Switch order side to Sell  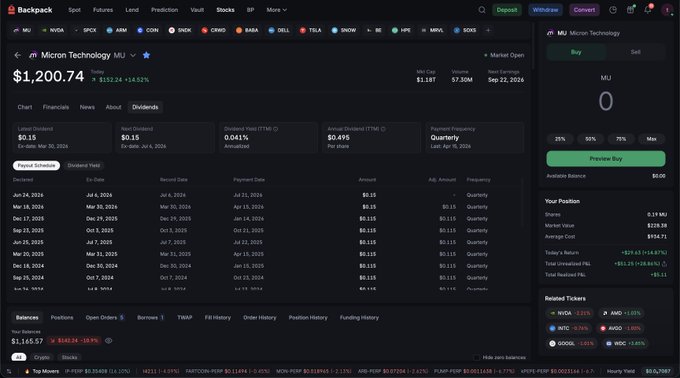(x=635, y=52)
